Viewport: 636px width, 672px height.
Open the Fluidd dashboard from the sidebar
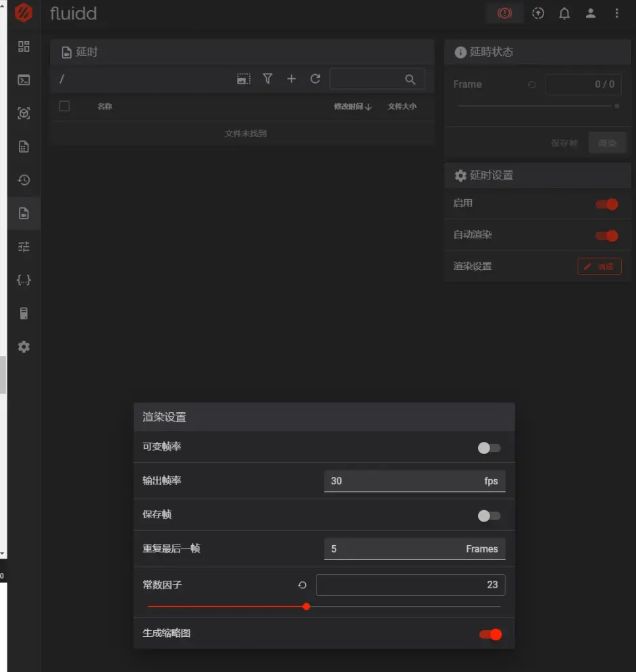pos(24,47)
